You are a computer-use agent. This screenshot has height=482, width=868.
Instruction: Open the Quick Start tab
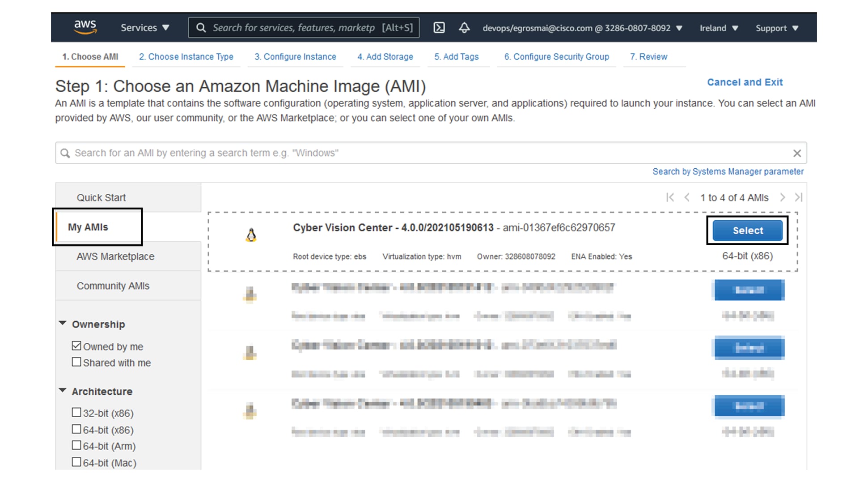point(128,197)
